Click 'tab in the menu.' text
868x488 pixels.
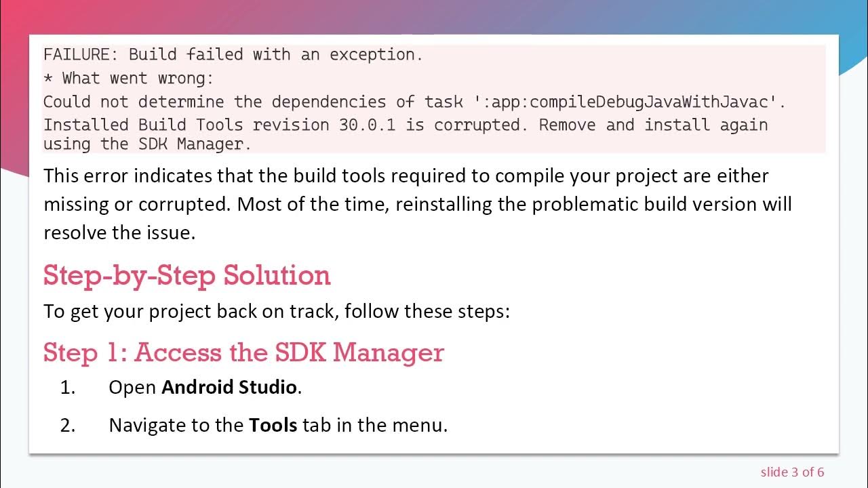click(375, 426)
